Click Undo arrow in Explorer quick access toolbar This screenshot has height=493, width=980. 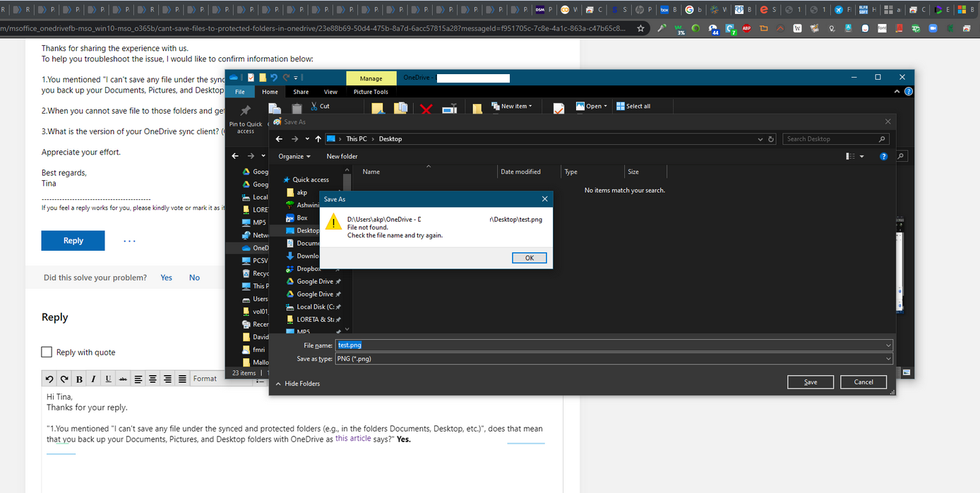274,78
